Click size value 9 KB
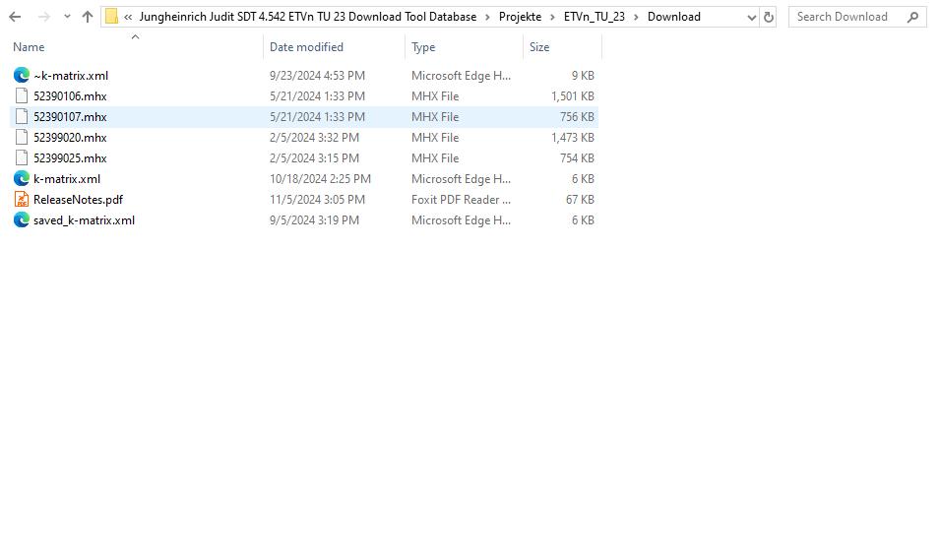 [x=583, y=76]
